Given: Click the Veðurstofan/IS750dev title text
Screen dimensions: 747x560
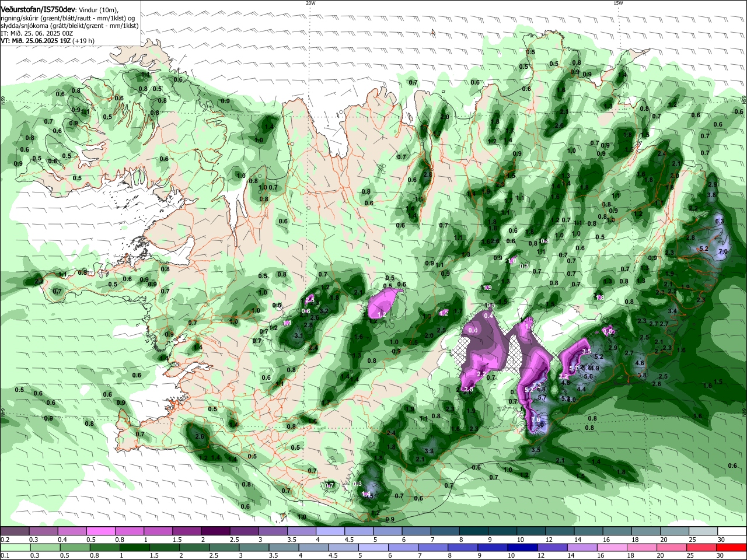Looking at the screenshot, I should (38, 10).
